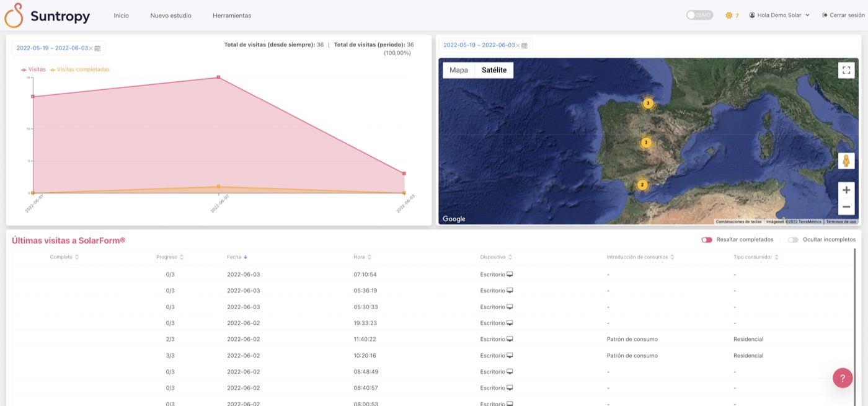Click the Google logo on the map

coord(454,219)
